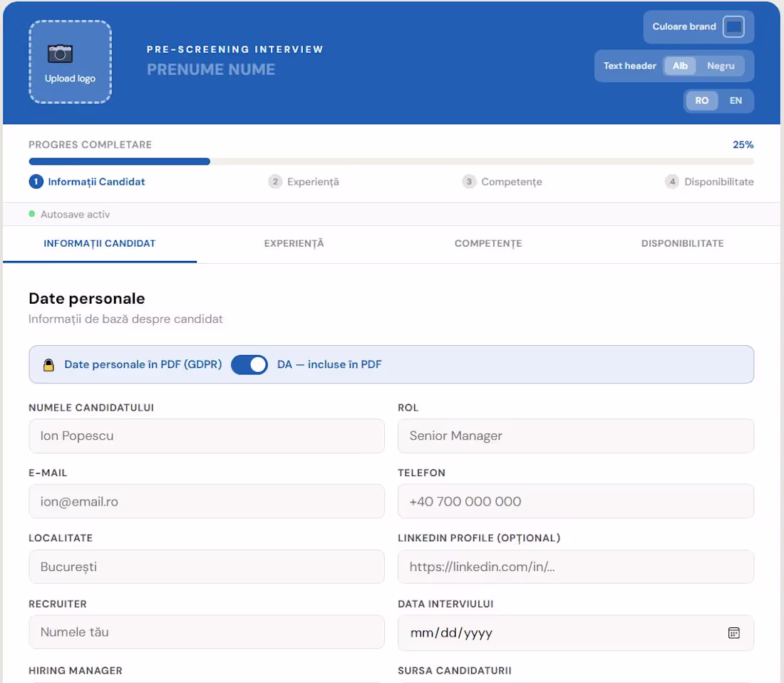Open the Competențe tab
The width and height of the screenshot is (784, 683).
[488, 244]
